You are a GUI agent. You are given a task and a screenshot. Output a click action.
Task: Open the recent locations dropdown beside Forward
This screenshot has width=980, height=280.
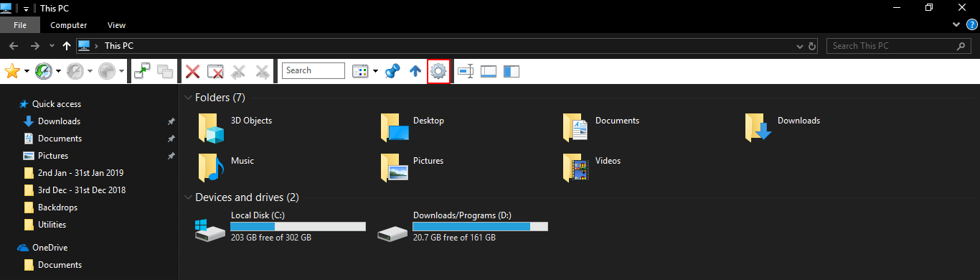tap(52, 46)
